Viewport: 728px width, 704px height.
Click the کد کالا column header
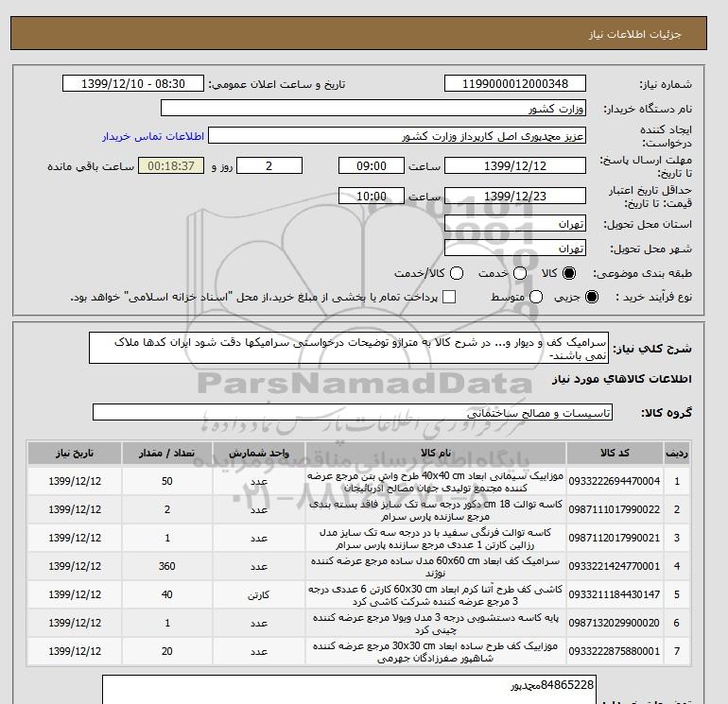615,453
